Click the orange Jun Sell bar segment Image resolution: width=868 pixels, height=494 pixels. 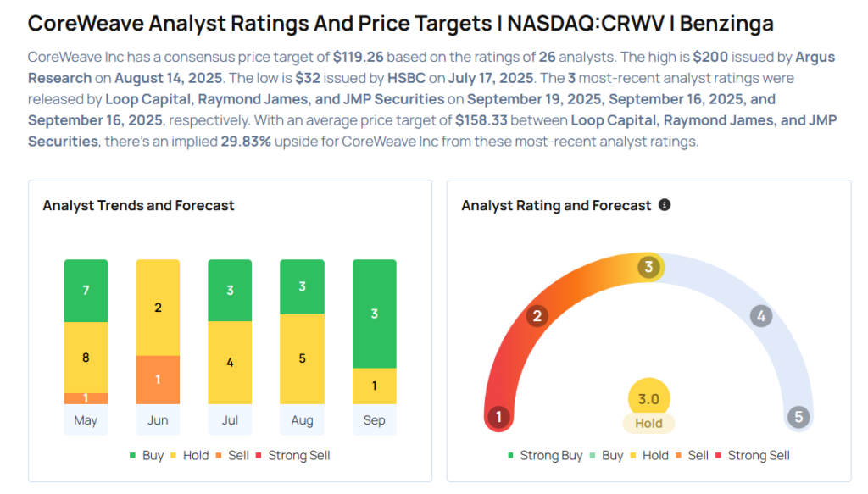(x=158, y=380)
